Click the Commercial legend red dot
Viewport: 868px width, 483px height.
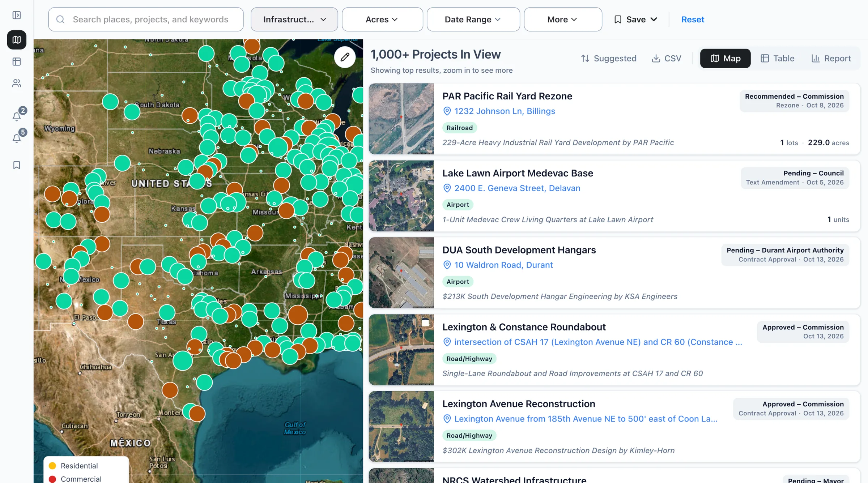click(52, 479)
